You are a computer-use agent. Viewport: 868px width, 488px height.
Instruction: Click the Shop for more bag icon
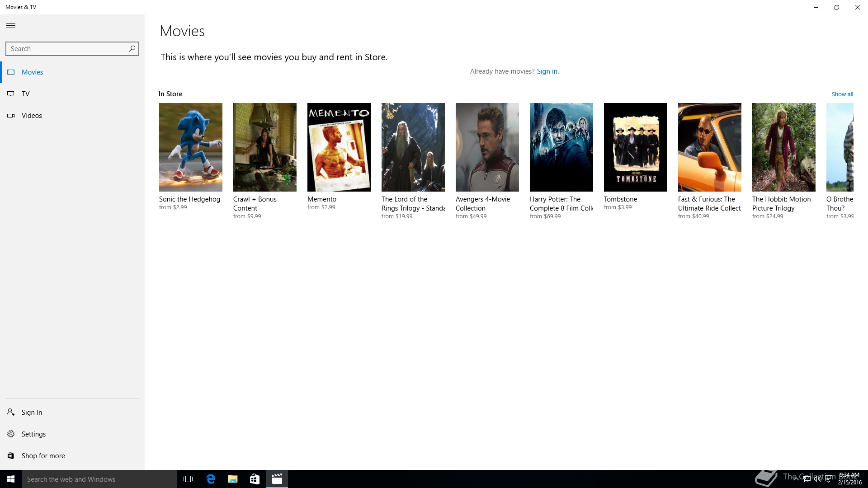11,455
